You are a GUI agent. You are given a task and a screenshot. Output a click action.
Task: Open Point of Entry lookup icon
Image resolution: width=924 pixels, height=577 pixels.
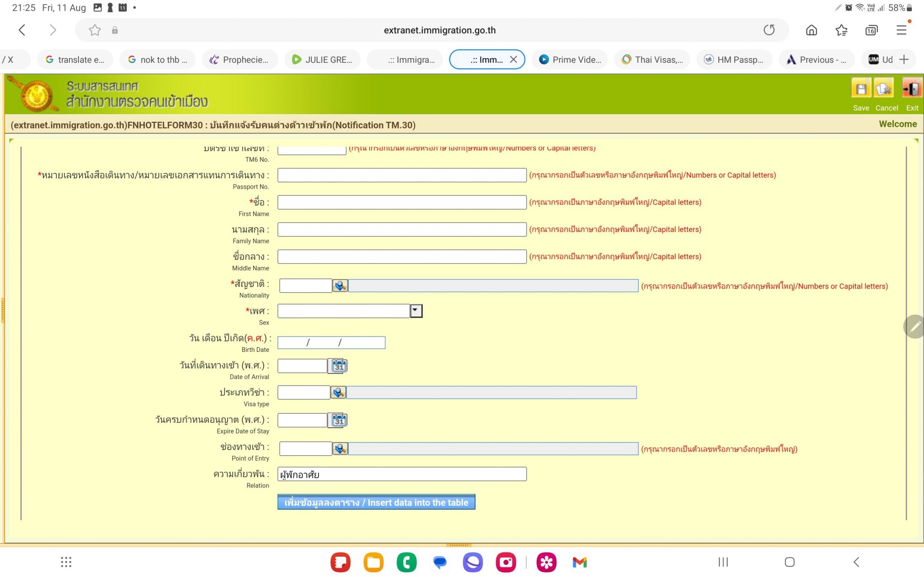click(340, 448)
